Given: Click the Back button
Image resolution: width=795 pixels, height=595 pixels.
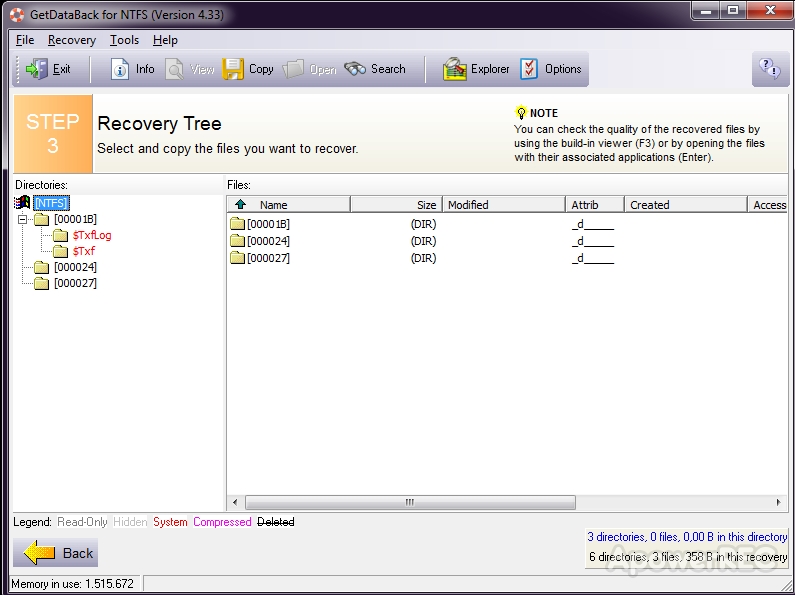Looking at the screenshot, I should pos(56,552).
